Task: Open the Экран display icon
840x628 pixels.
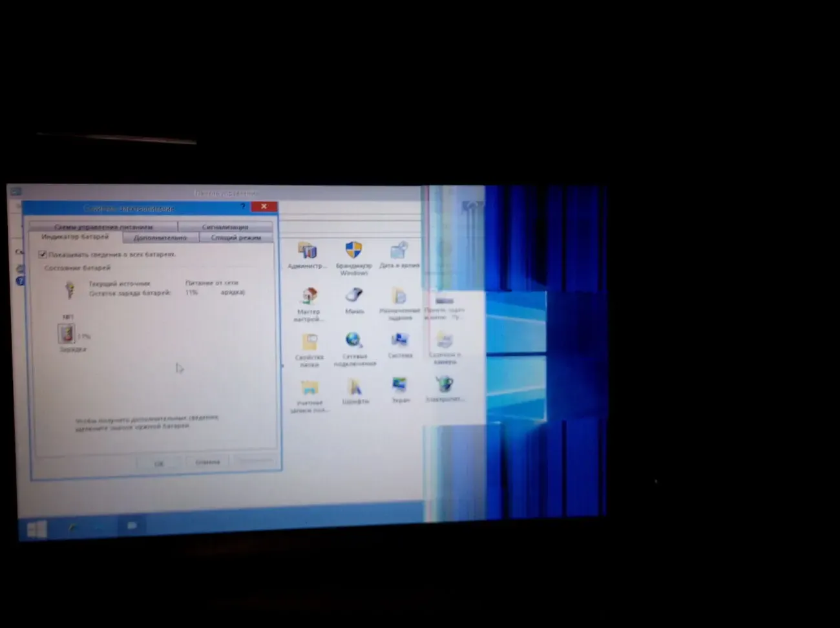Action: coord(400,386)
